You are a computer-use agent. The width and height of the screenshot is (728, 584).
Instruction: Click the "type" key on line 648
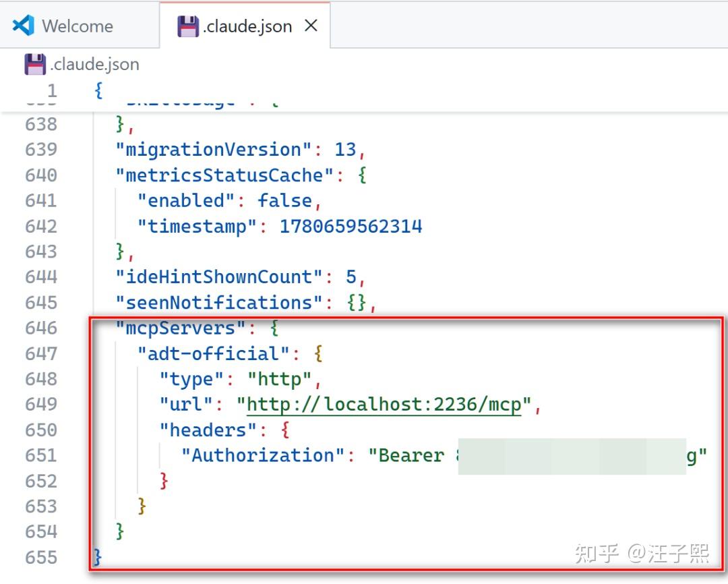coord(191,379)
